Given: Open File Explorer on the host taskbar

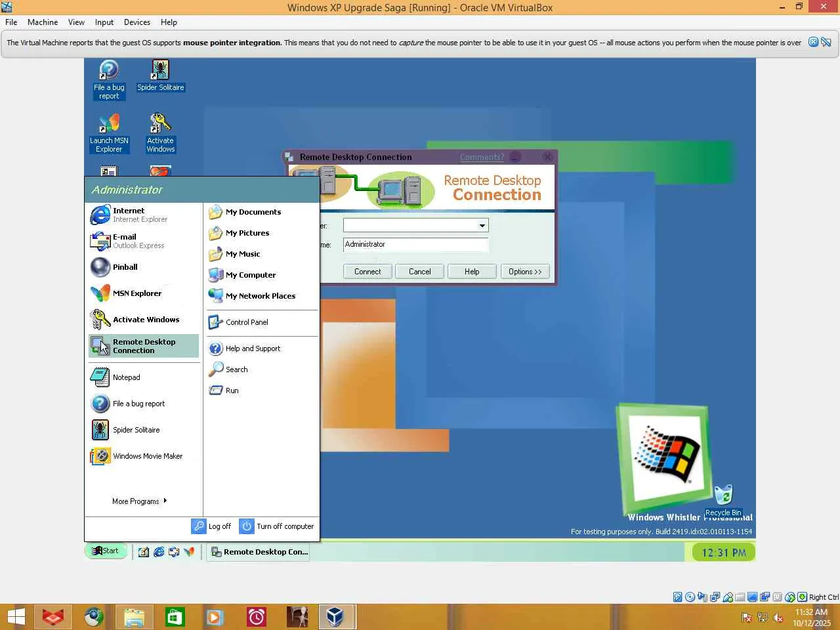Looking at the screenshot, I should pyautogui.click(x=134, y=617).
